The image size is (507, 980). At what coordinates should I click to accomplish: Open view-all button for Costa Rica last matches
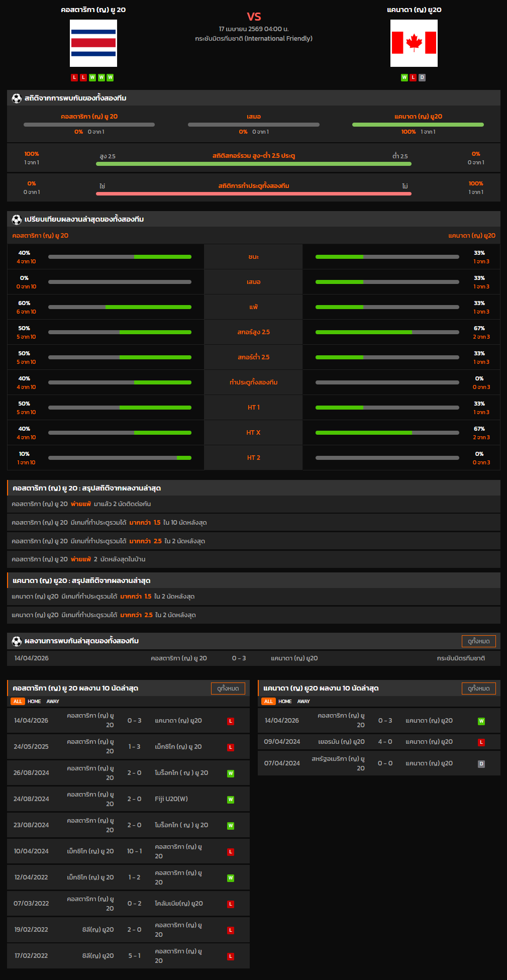click(x=228, y=689)
